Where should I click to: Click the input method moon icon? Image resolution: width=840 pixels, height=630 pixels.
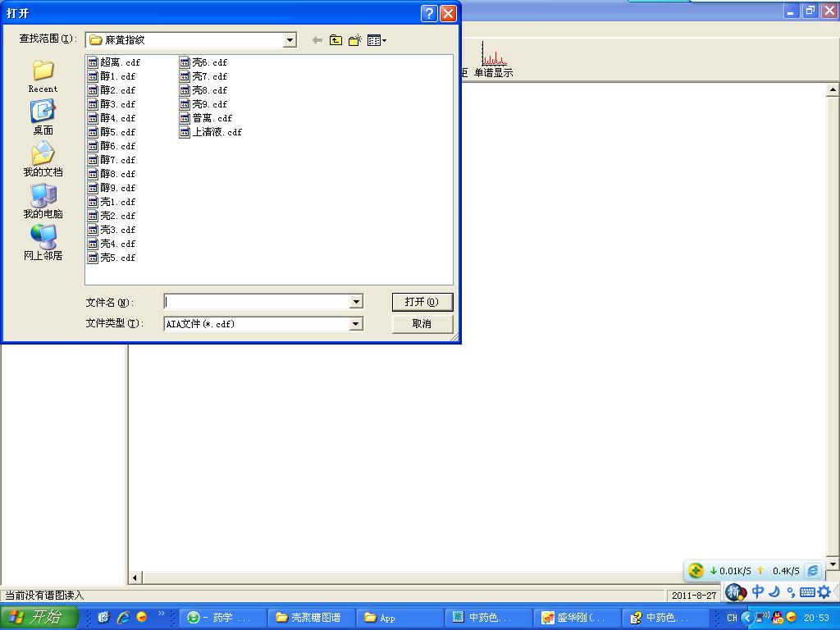pyautogui.click(x=774, y=591)
